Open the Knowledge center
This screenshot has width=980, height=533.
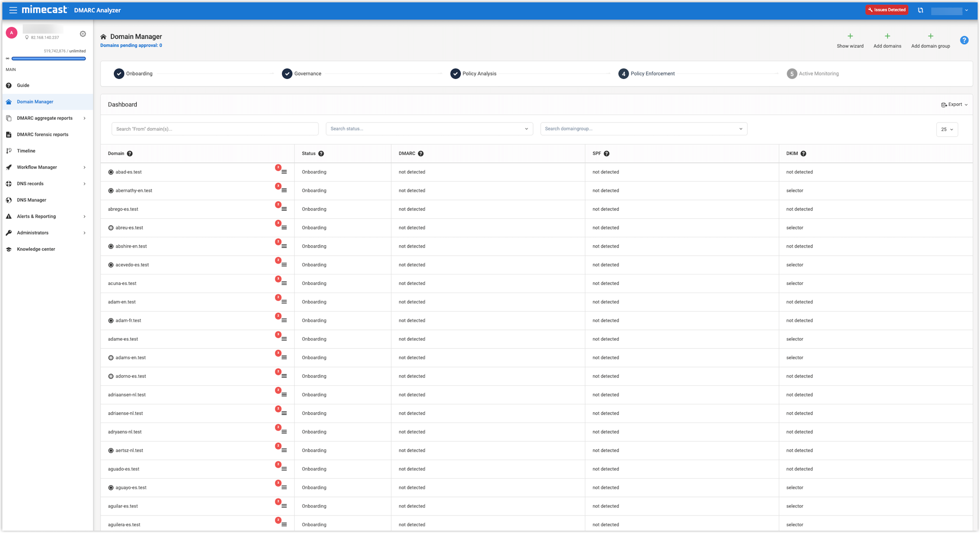pyautogui.click(x=35, y=249)
